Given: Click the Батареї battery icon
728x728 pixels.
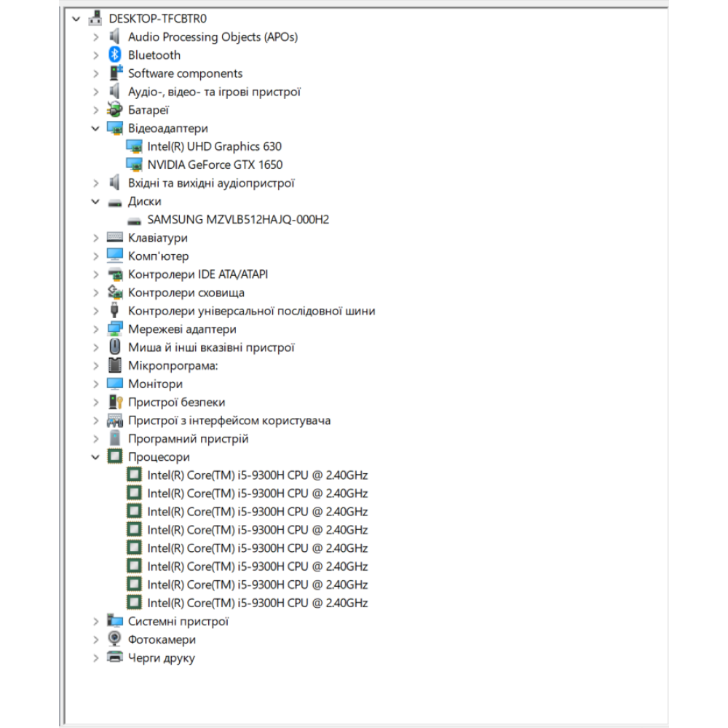Looking at the screenshot, I should (x=115, y=110).
